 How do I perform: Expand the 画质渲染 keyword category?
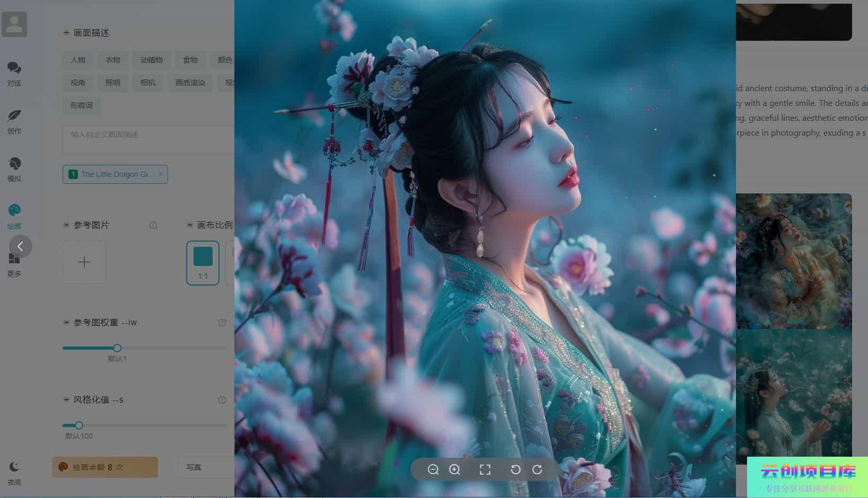point(190,83)
